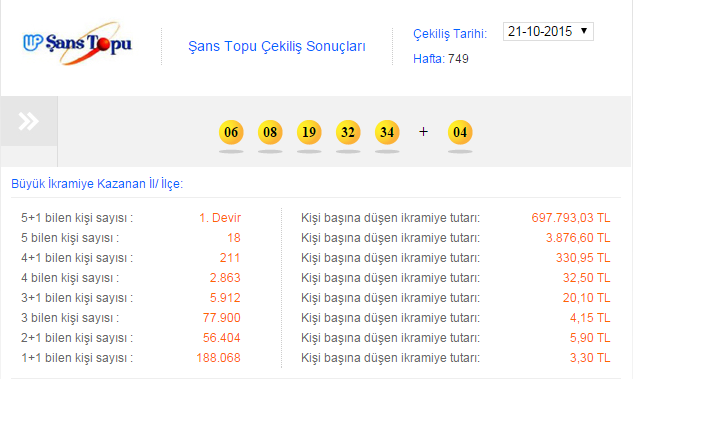
Task: Click the yellow ball numbered 06
Action: click(231, 132)
